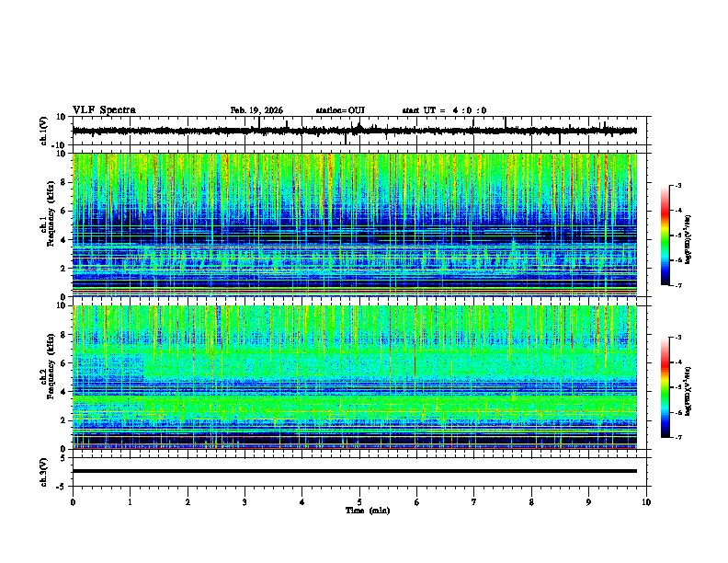Click the 'start UT = 4 : 0 : 0' text
Screen dimensions: 728x563
tap(444, 110)
